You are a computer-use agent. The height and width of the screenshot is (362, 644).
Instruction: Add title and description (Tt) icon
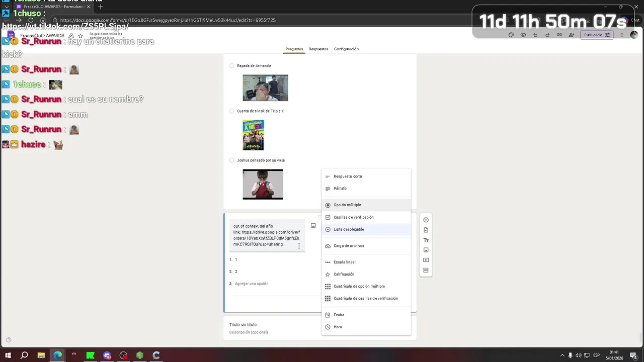426,240
